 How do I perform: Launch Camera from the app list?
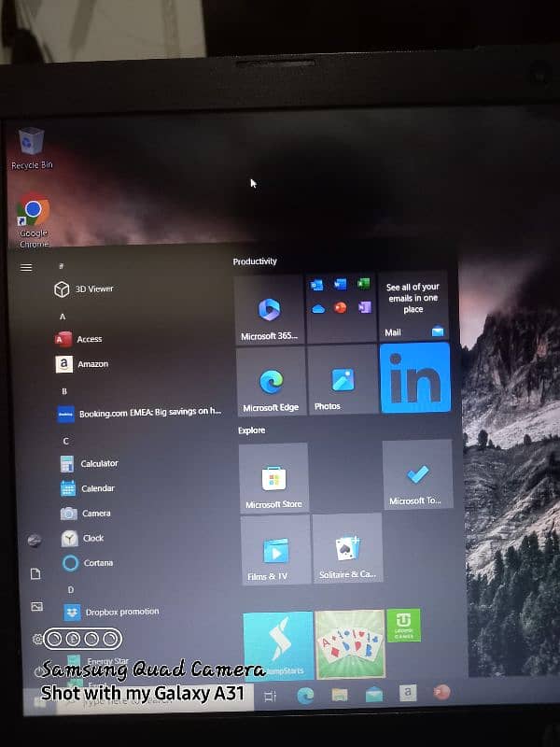pyautogui.click(x=86, y=513)
